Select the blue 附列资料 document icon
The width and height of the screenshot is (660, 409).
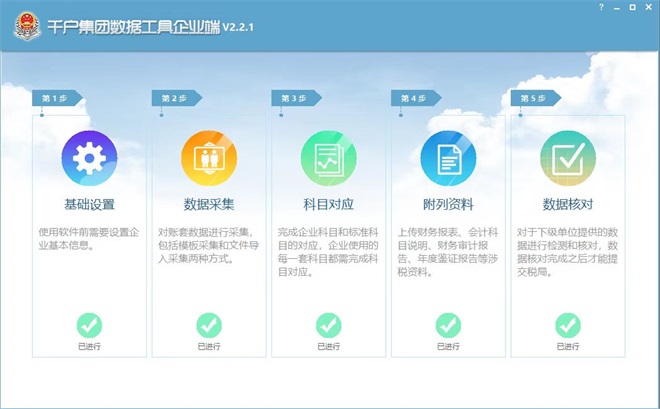[448, 158]
